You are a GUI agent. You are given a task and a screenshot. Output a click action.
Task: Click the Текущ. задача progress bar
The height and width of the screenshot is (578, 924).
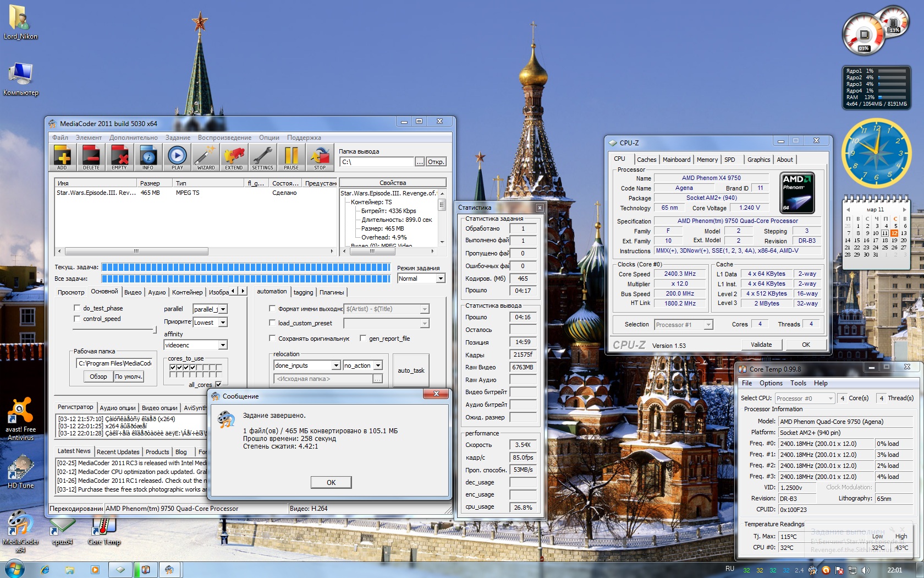[x=246, y=267]
